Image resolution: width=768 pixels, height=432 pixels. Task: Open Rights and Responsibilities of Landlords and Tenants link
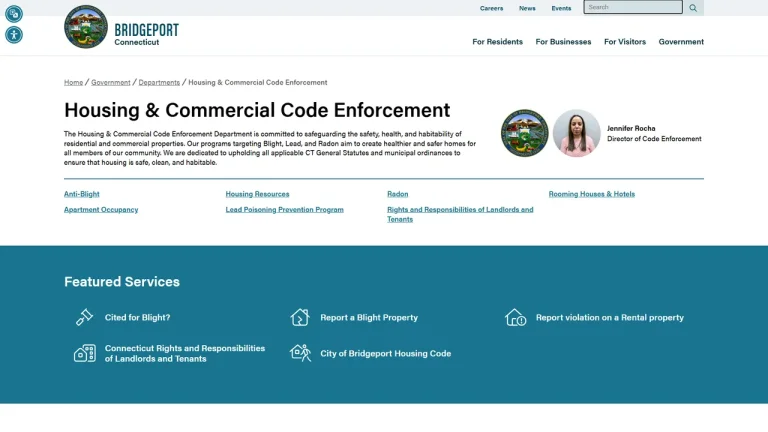click(460, 214)
